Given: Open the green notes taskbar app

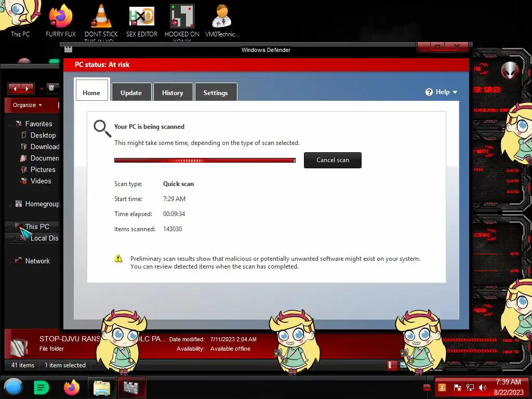Looking at the screenshot, I should (x=42, y=387).
